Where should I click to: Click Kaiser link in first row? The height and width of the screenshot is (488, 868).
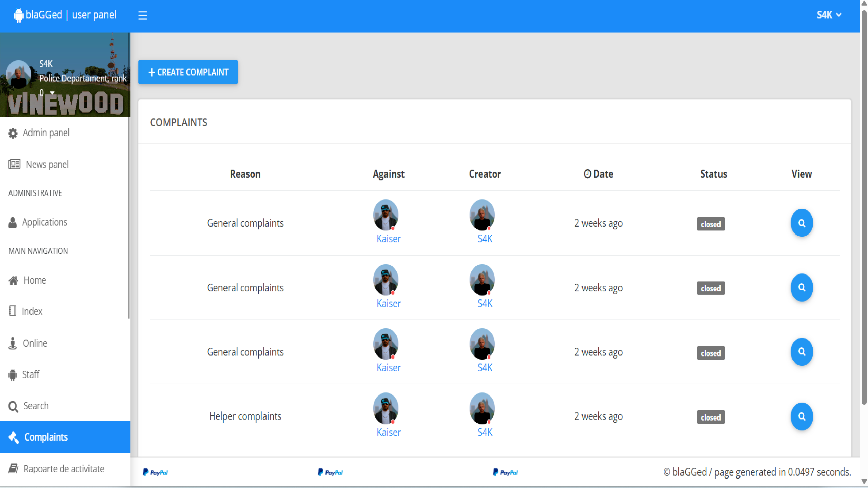388,239
